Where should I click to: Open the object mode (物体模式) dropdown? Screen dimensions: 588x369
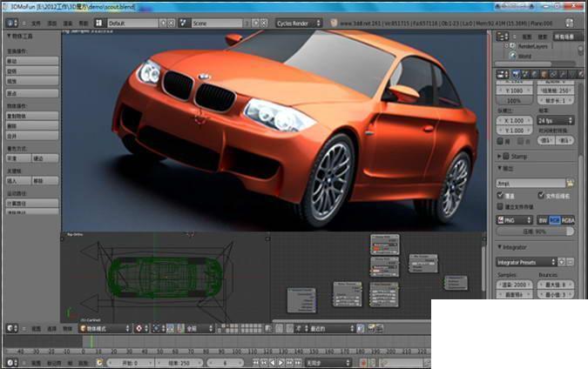(105, 329)
